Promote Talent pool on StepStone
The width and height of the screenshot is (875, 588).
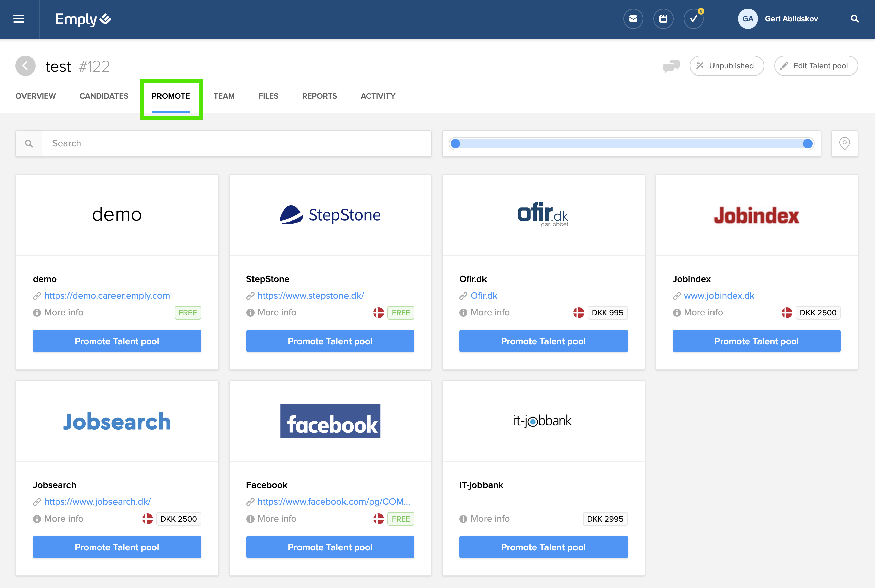click(330, 341)
